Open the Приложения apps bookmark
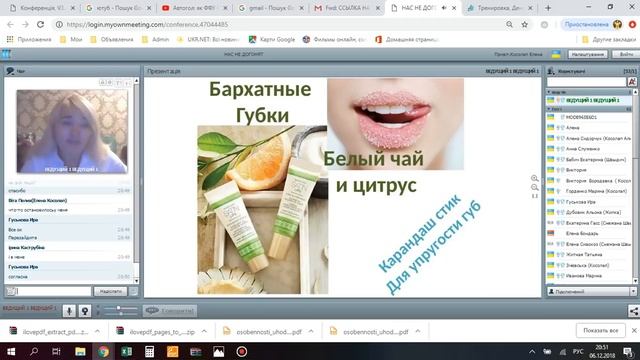The width and height of the screenshot is (640, 360). click(29, 40)
